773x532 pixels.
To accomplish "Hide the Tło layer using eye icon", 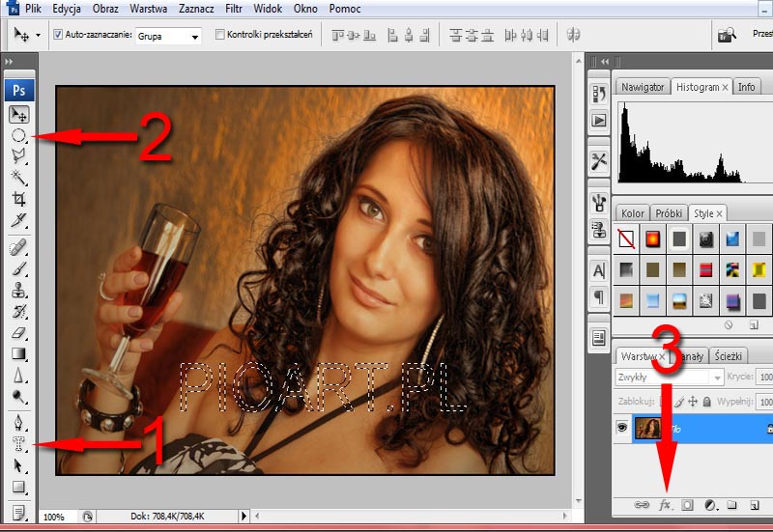I will [623, 428].
